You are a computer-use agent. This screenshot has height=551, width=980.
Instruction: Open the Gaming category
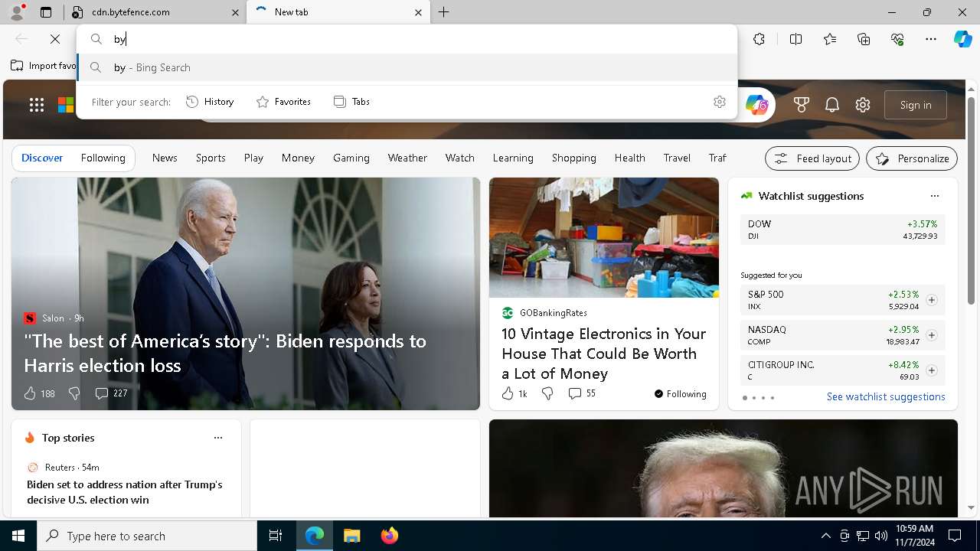coord(351,158)
